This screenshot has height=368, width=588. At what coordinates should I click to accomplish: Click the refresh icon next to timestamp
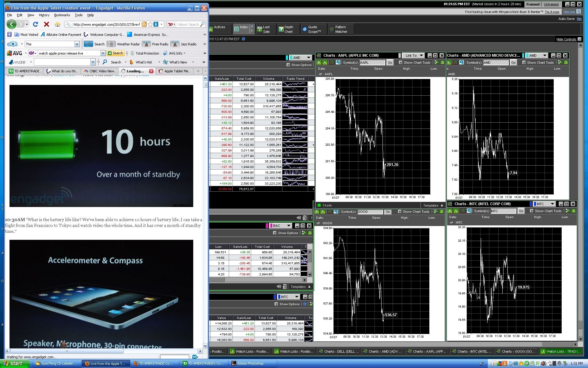pos(243,39)
